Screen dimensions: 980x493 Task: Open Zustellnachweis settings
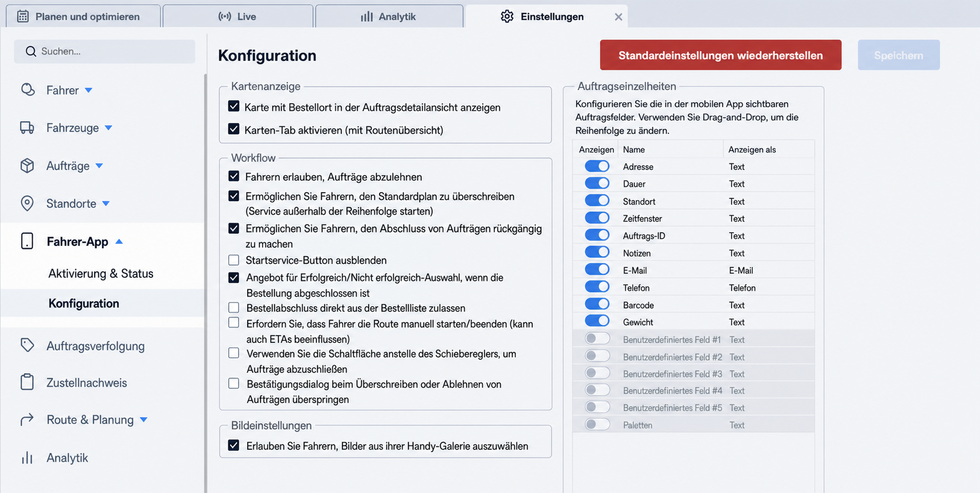coord(87,383)
